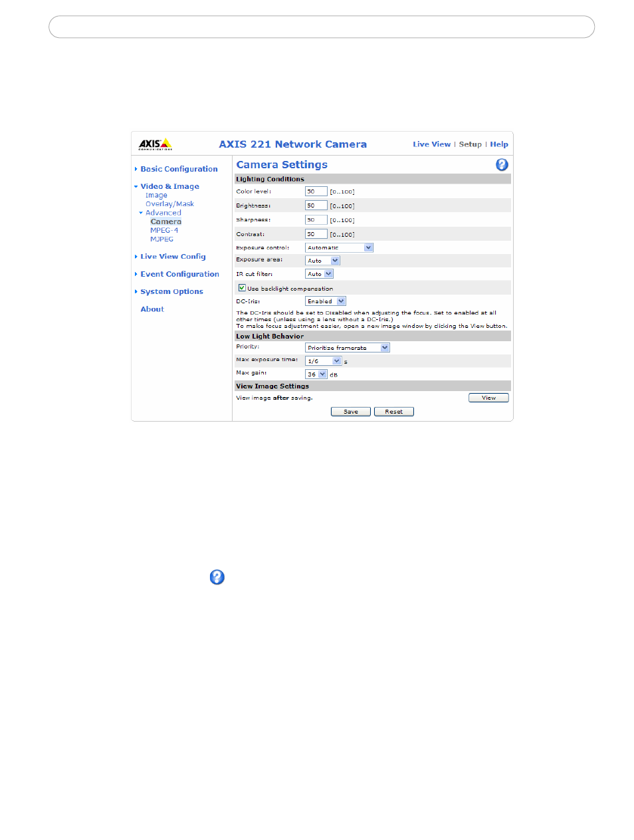634x840 pixels.
Task: Open help via Camera Settings question-mark icon
Action: coord(502,165)
